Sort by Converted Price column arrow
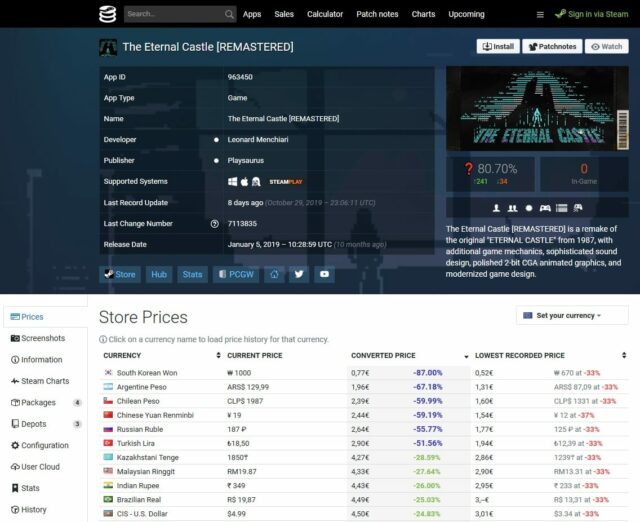Viewport: 640px width, 522px height. [465, 355]
